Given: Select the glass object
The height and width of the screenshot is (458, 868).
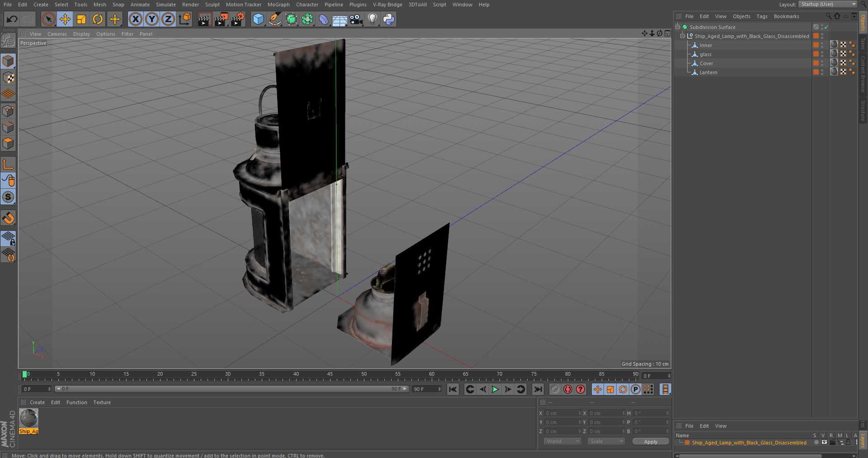Looking at the screenshot, I should click(705, 54).
